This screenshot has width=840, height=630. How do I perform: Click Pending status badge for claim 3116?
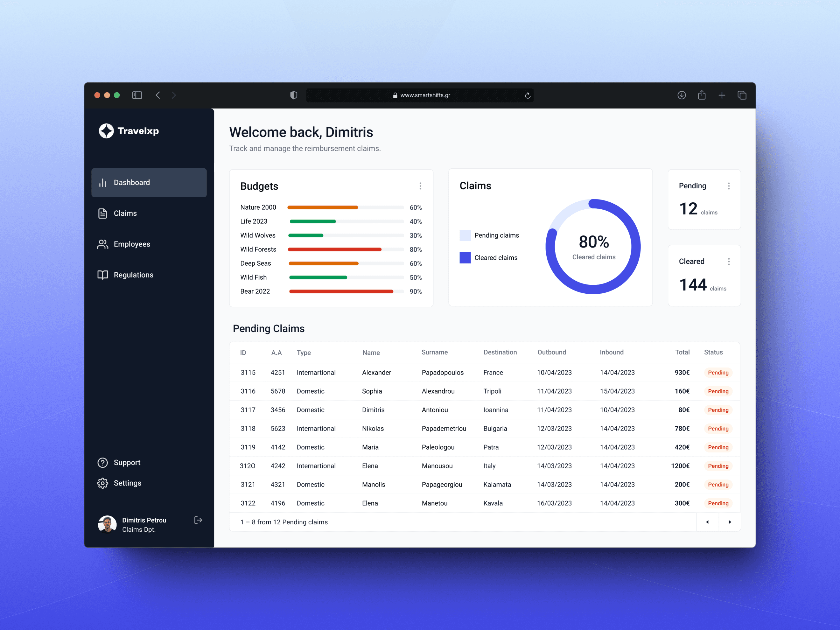pos(718,391)
